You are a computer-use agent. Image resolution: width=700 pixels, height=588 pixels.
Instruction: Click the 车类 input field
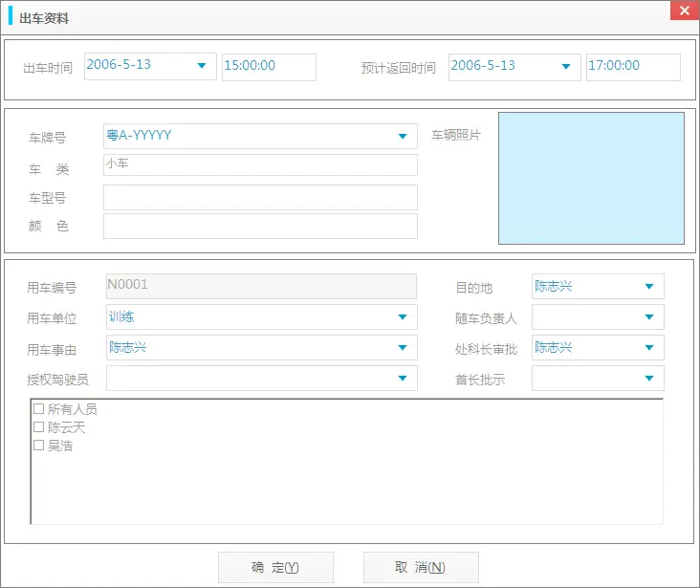[x=260, y=165]
